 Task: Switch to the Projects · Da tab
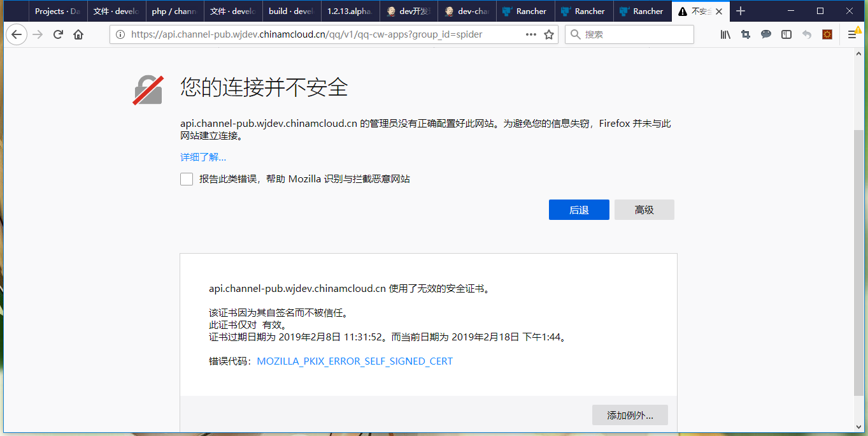click(x=57, y=11)
